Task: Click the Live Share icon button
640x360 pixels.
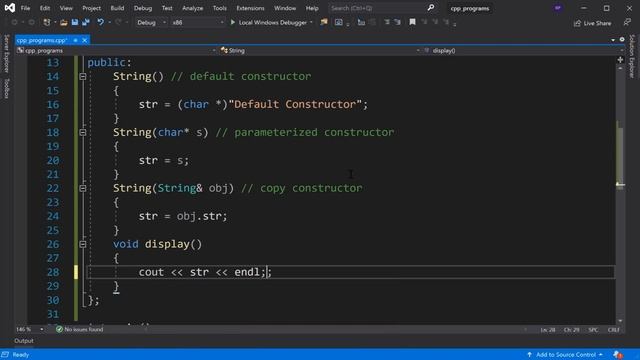Action: 577,23
